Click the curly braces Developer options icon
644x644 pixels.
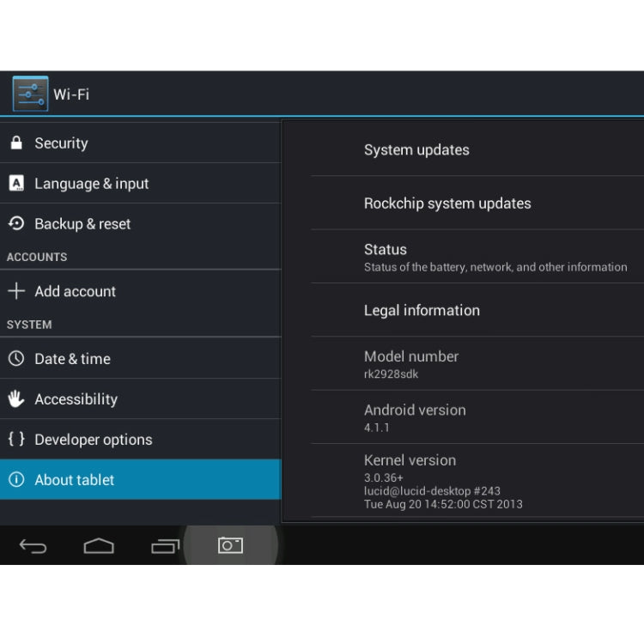[x=16, y=439]
